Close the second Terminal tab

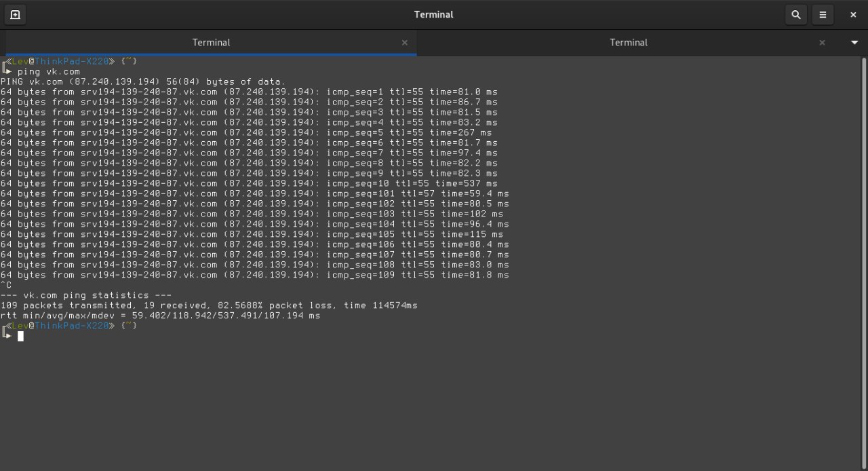822,42
